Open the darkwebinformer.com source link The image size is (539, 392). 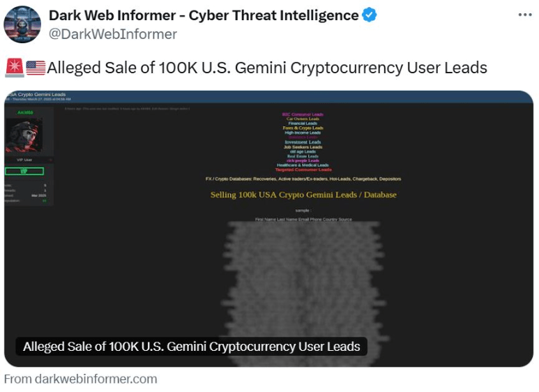tap(80, 379)
